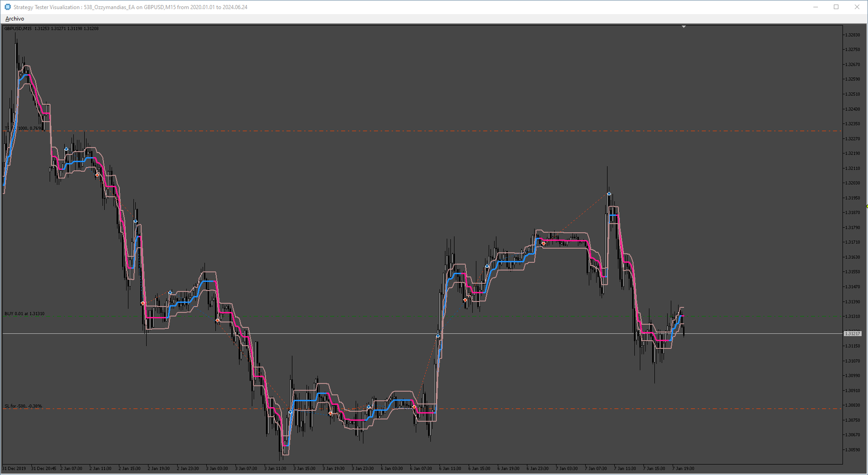Click the current price tag 1.31217
Image resolution: width=868 pixels, height=475 pixels.
pos(853,334)
